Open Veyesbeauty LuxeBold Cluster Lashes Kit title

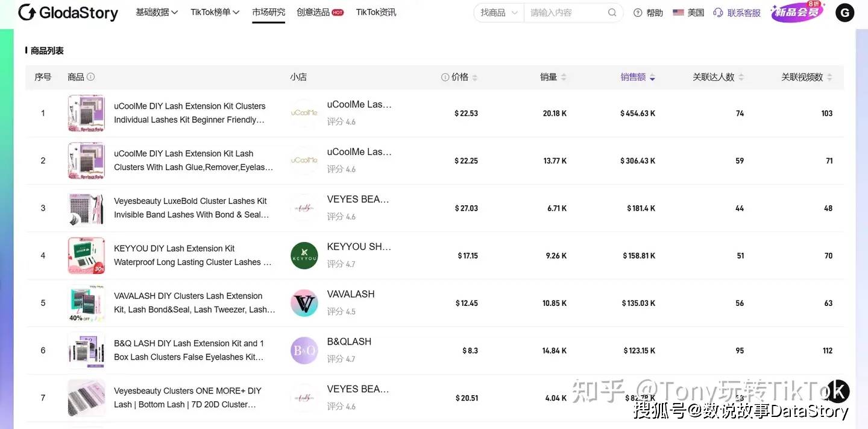click(x=192, y=208)
